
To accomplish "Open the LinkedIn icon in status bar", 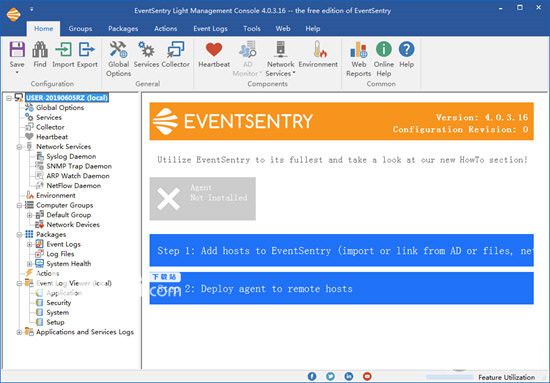I will (349, 376).
